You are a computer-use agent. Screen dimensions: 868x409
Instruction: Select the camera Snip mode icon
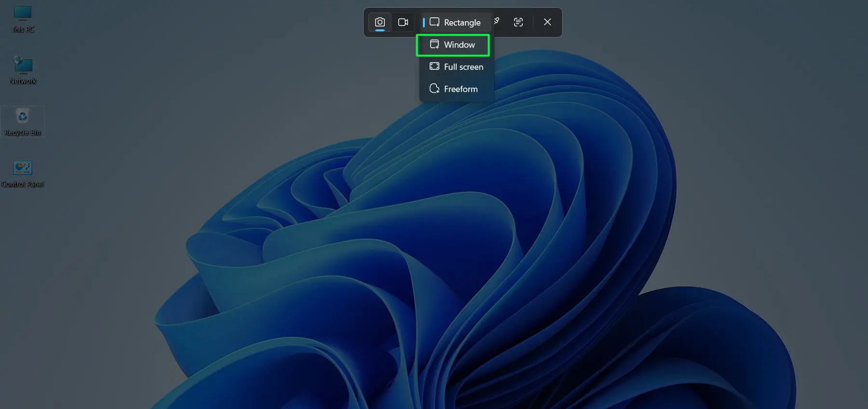click(380, 22)
